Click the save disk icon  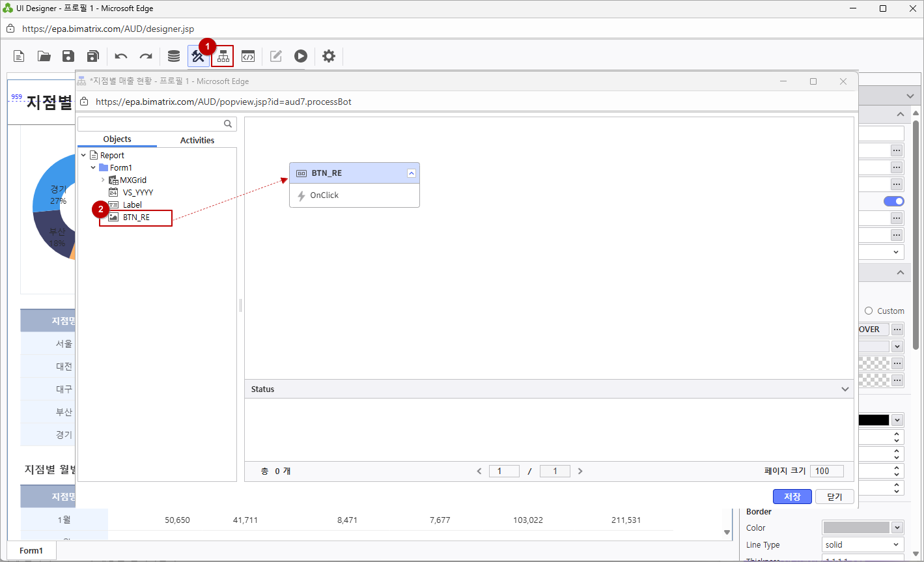click(68, 56)
